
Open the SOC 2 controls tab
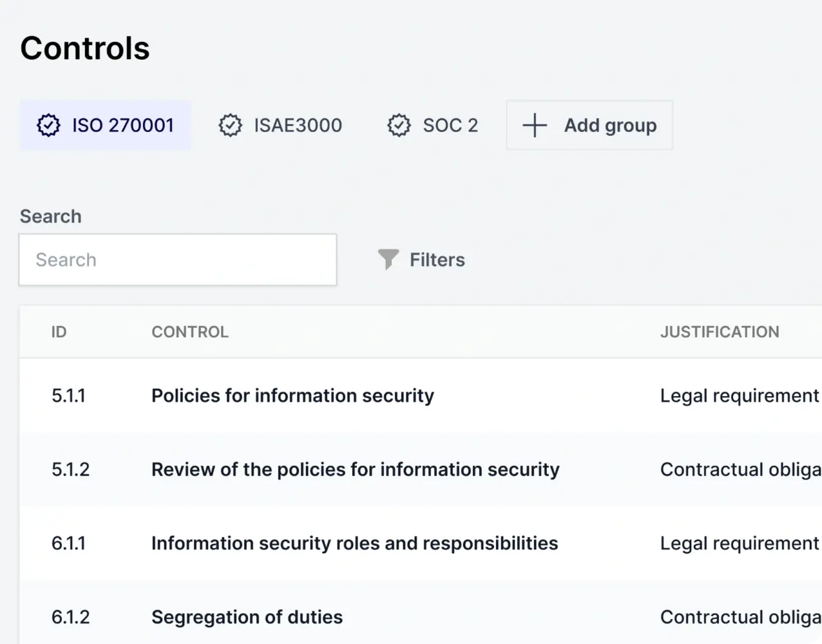(450, 125)
